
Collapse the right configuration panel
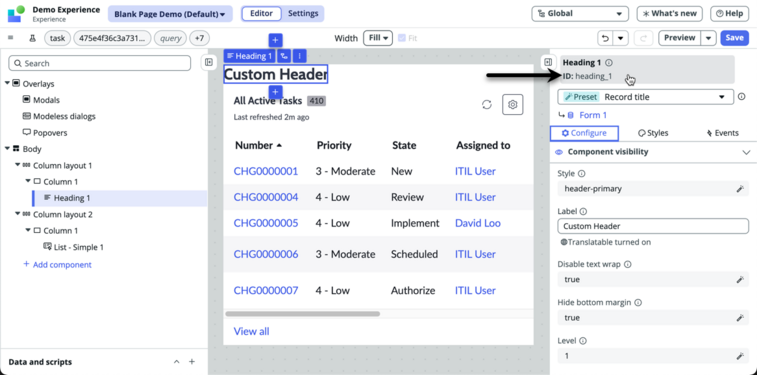(548, 62)
